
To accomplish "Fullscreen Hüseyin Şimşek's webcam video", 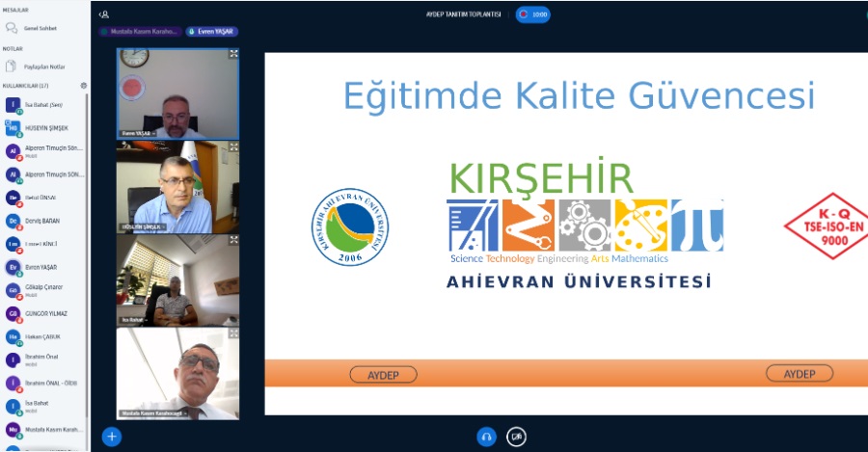I will (x=233, y=147).
